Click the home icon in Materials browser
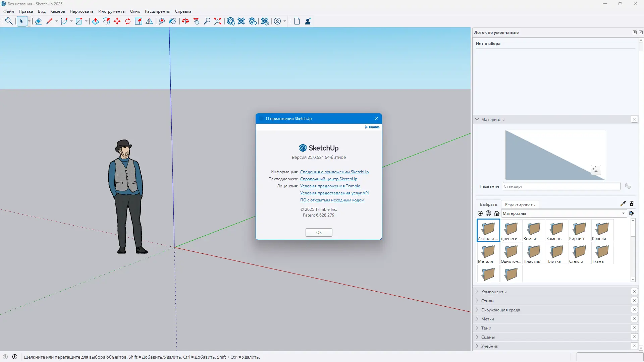Image resolution: width=644 pixels, height=362 pixels. pos(497,214)
